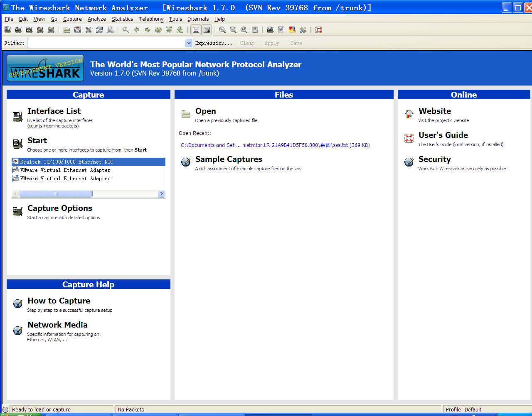Click the zoom in toolbar icon

(222, 30)
